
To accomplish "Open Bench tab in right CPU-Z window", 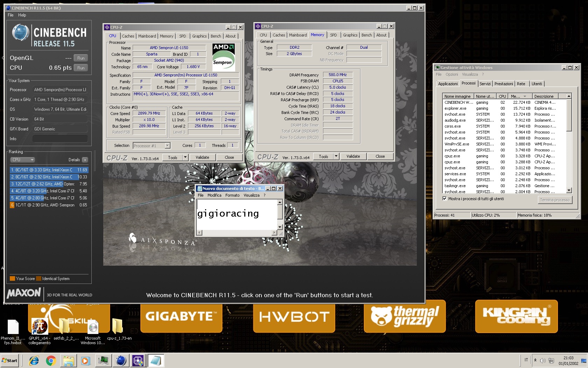I will pos(367,35).
